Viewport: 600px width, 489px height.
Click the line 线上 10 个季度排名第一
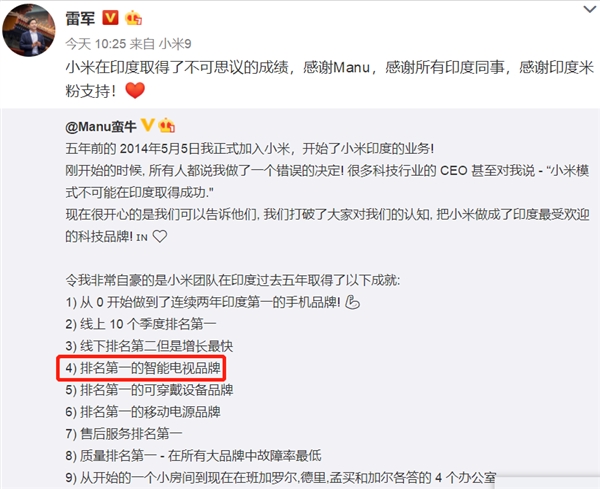point(140,324)
